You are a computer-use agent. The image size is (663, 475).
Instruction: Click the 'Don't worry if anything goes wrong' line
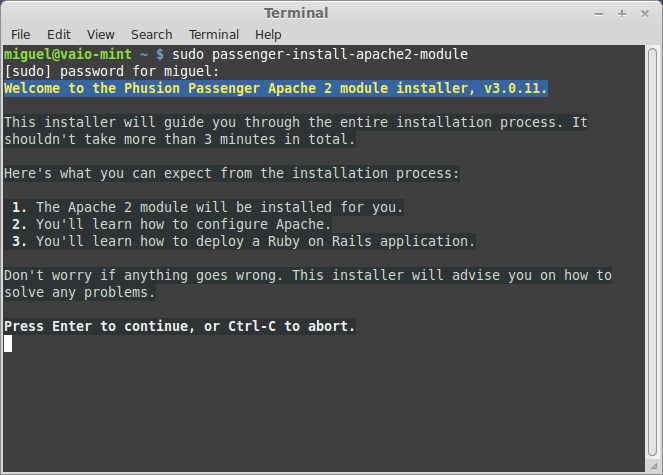tap(308, 275)
